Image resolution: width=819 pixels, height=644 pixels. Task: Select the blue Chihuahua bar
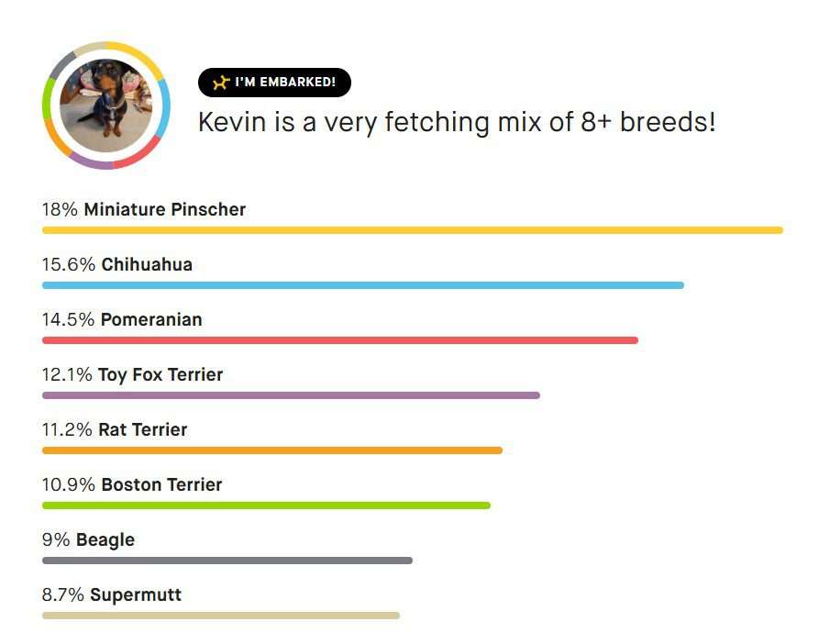click(363, 285)
